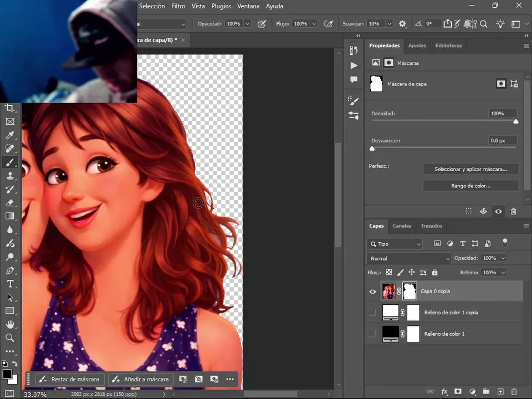Select the Clone Stamp tool
Screen dimensions: 532x399
[10, 176]
